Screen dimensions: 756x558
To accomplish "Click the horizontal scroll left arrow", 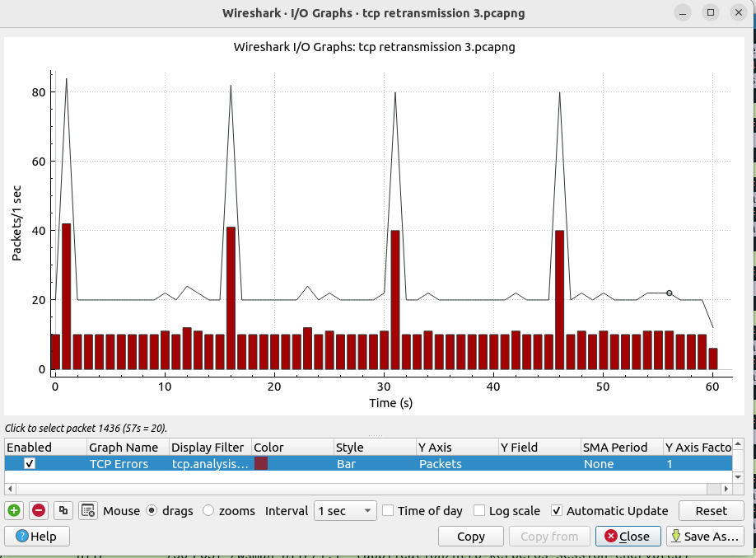I will (10, 489).
